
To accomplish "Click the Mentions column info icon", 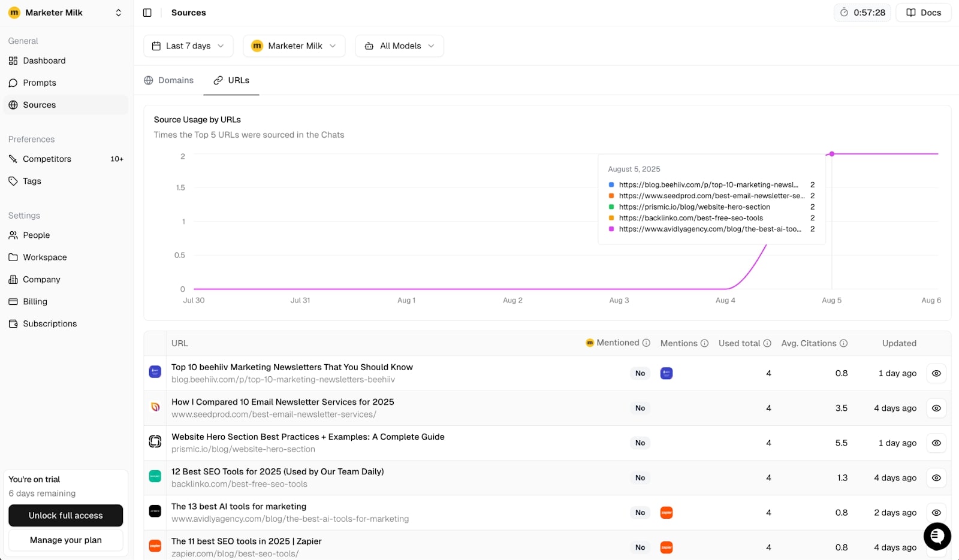I will click(x=705, y=343).
